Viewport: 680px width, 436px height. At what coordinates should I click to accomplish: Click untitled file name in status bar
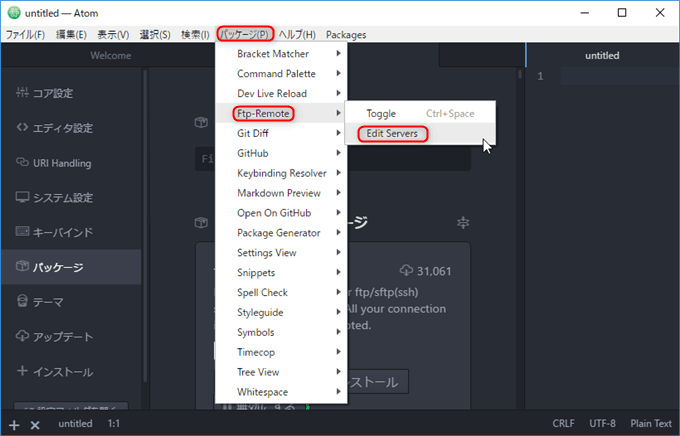point(75,423)
